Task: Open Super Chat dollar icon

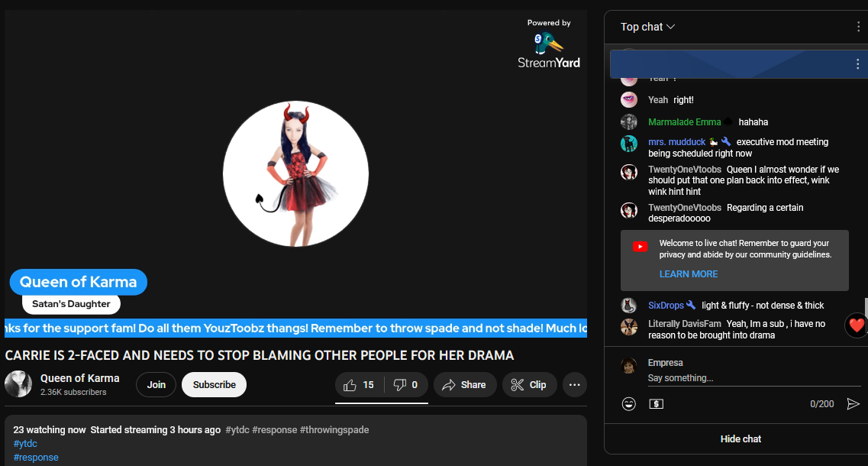Action: pos(656,404)
